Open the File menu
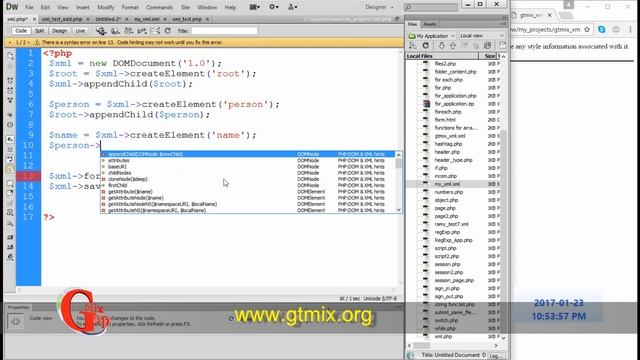 [x=29, y=7]
